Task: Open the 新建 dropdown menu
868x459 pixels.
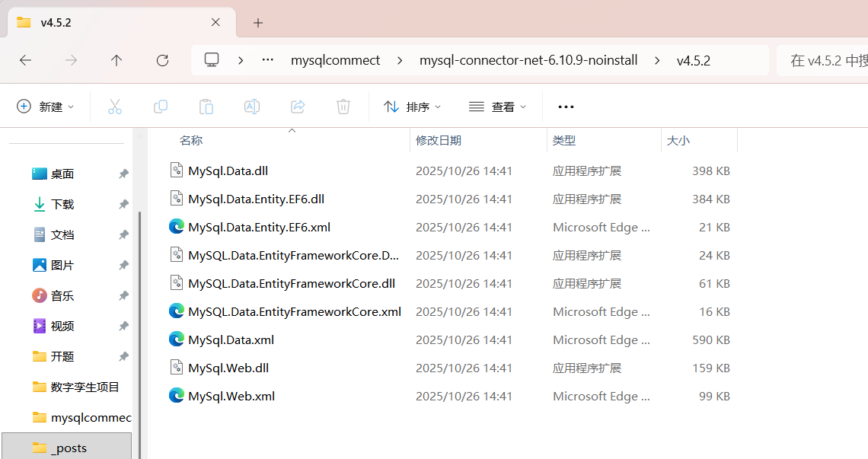Action: [46, 107]
